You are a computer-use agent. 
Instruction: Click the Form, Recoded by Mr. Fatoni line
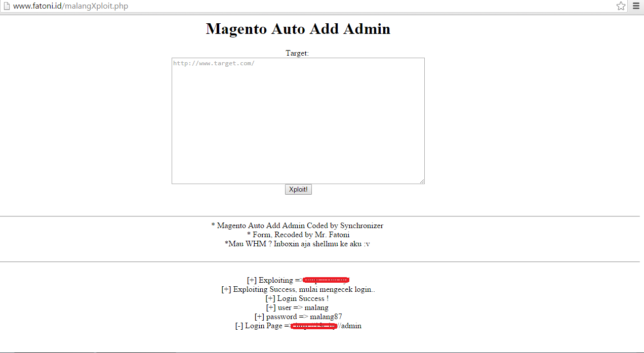(298, 235)
